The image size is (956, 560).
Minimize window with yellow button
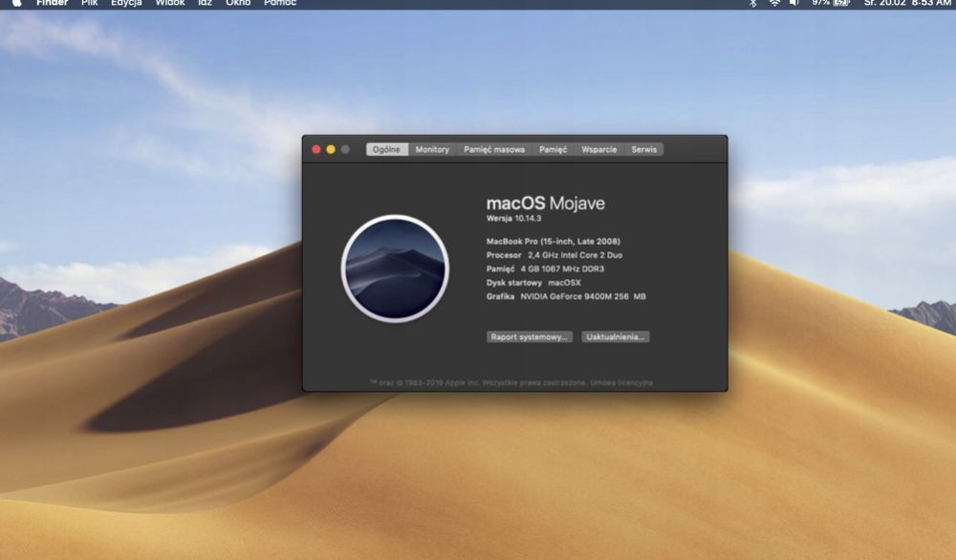[x=331, y=149]
